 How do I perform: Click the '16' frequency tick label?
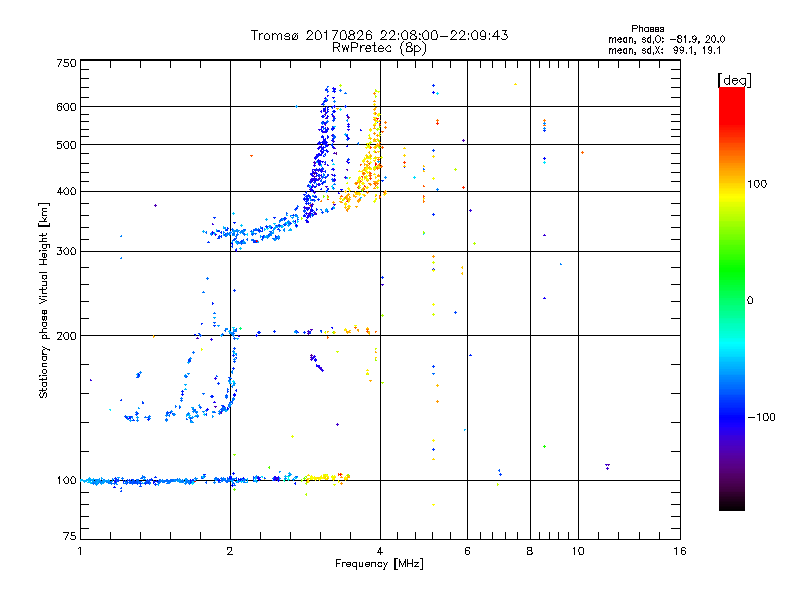point(680,551)
